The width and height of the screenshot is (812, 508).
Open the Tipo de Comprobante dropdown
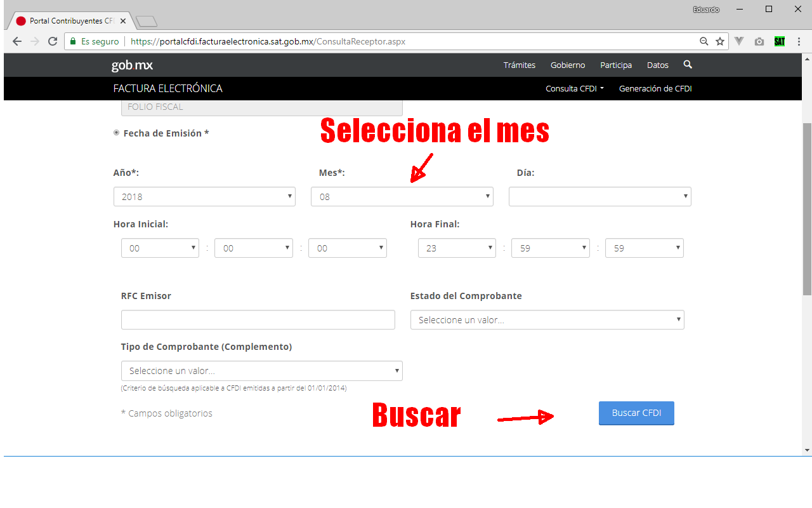click(x=261, y=371)
